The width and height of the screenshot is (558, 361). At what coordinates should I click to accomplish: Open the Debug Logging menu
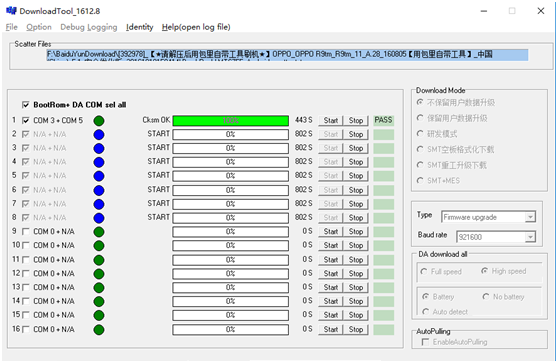point(89,27)
